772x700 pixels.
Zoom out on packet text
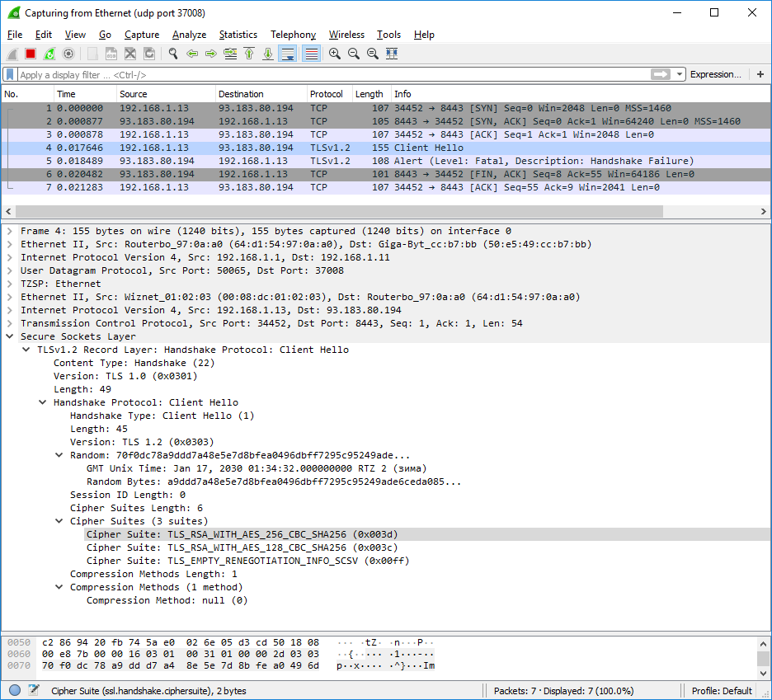coord(354,54)
